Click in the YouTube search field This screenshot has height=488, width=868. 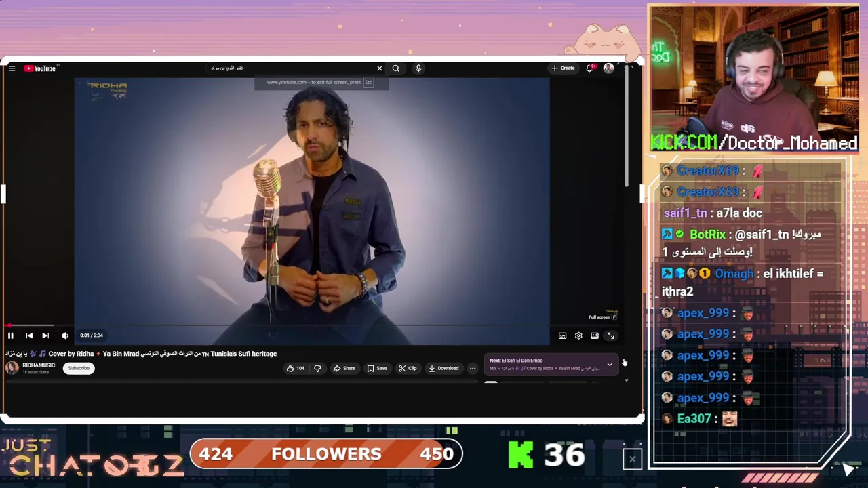(292, 68)
